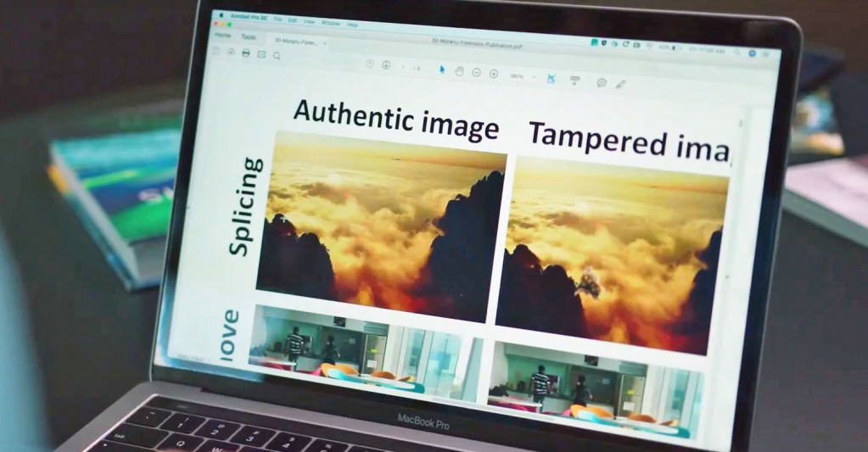Click the Zoom Out minus button
868x452 pixels.
coord(476,72)
